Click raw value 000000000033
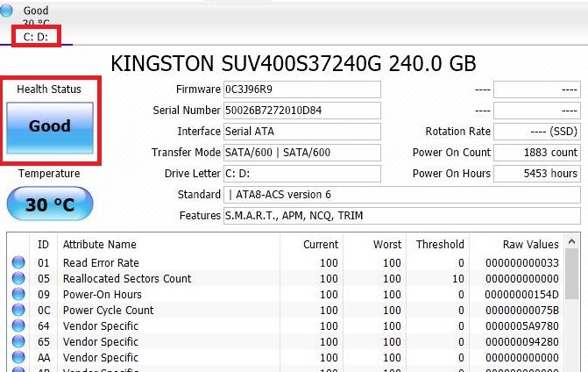The width and height of the screenshot is (588, 372). coord(522,262)
